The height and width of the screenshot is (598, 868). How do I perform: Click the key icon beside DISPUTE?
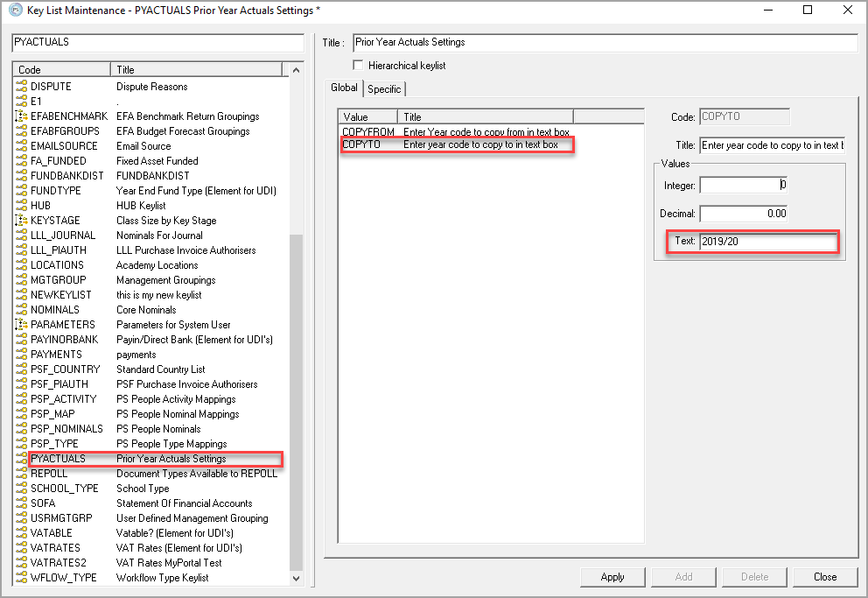click(x=22, y=87)
